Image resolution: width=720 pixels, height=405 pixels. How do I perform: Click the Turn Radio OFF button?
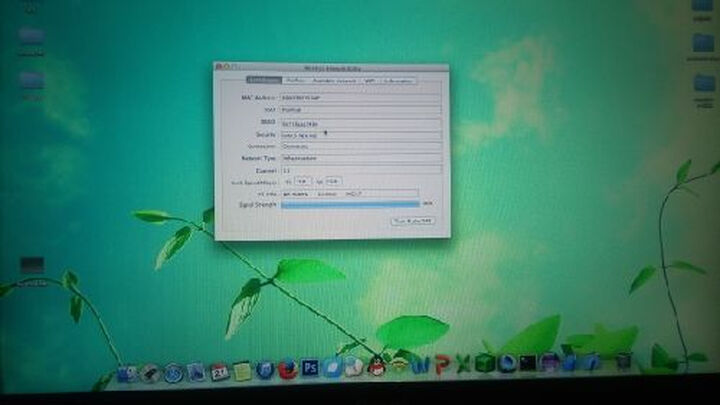(411, 221)
